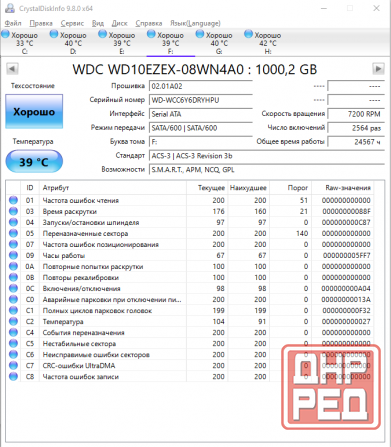Open the Справка menu

[x=149, y=23]
